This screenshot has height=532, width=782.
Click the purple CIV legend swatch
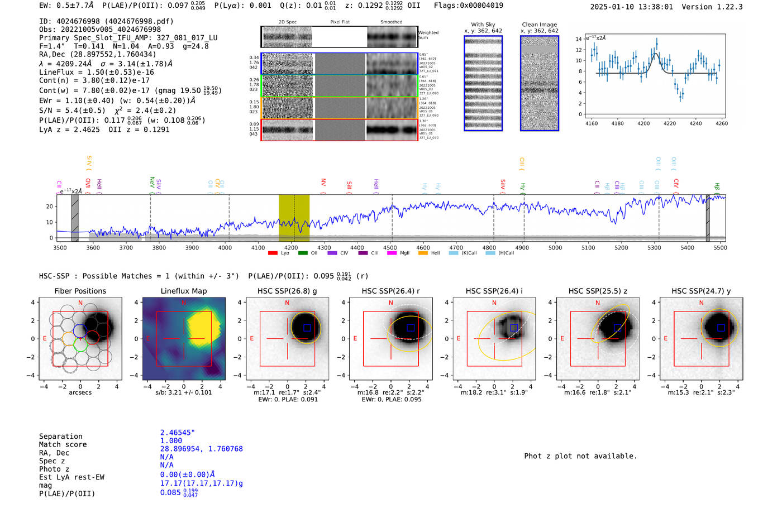pos(332,253)
